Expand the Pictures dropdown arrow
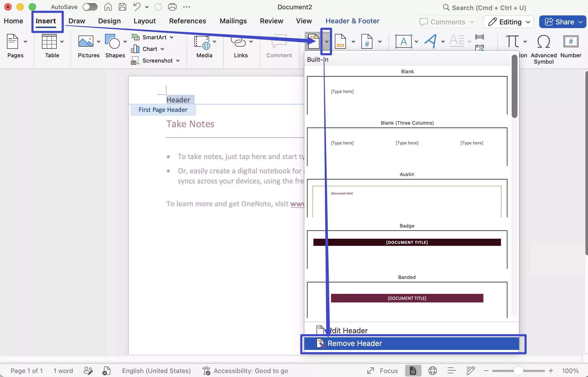 (98, 42)
